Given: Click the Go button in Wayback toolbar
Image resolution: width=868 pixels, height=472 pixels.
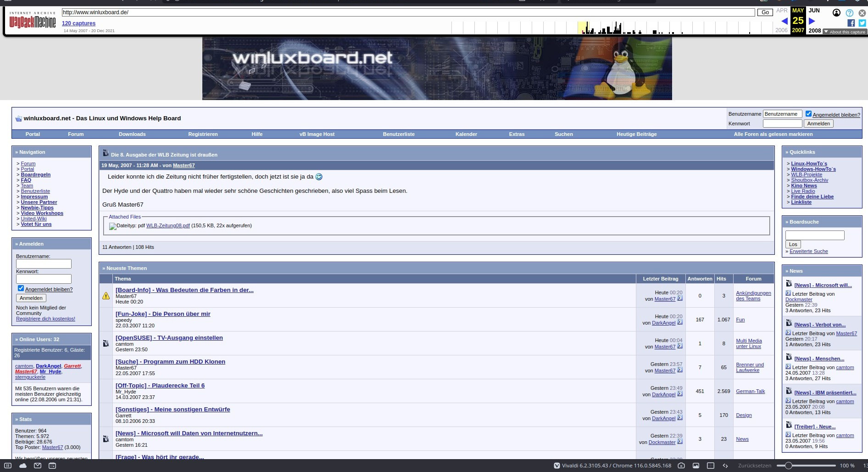Looking at the screenshot, I should pyautogui.click(x=765, y=12).
